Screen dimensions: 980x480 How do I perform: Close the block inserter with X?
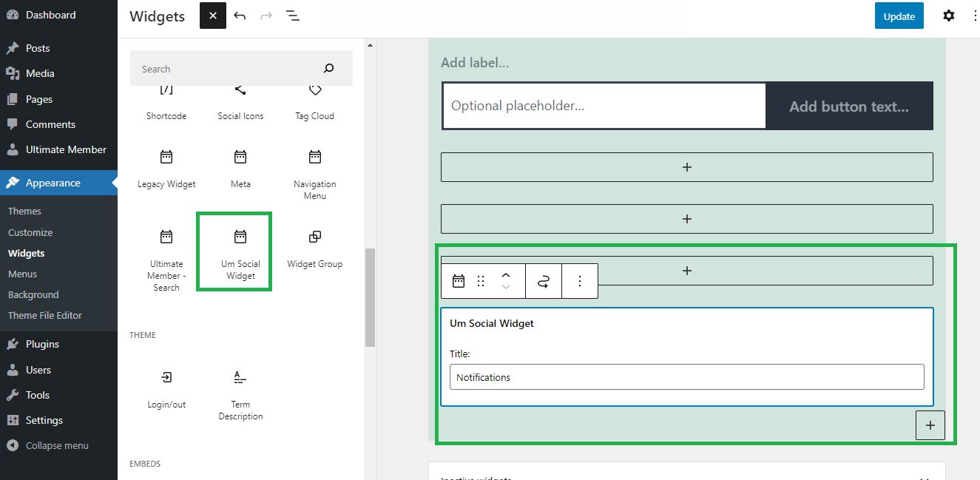point(213,16)
